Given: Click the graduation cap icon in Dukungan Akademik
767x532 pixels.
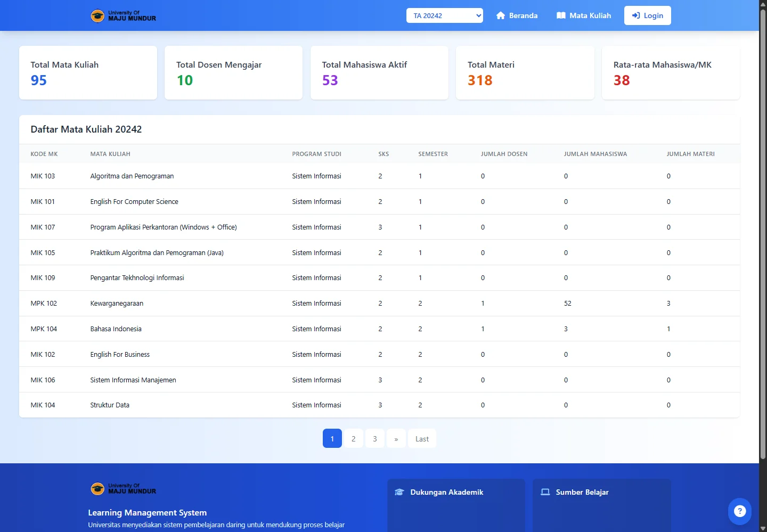Looking at the screenshot, I should 399,492.
